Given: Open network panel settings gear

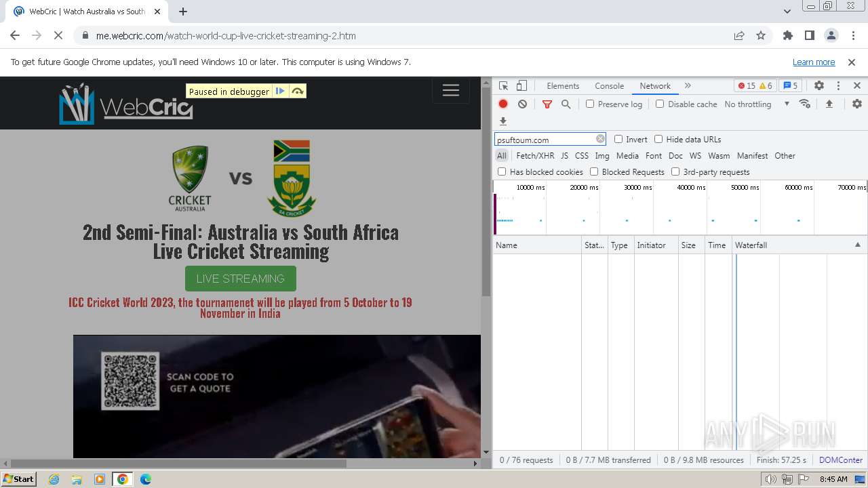Looking at the screenshot, I should click(x=857, y=104).
